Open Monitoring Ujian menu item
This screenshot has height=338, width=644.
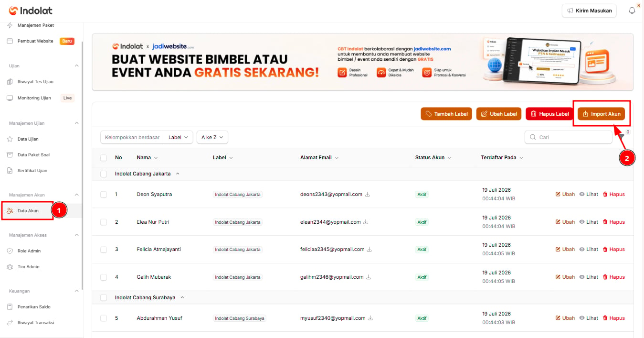(x=34, y=98)
